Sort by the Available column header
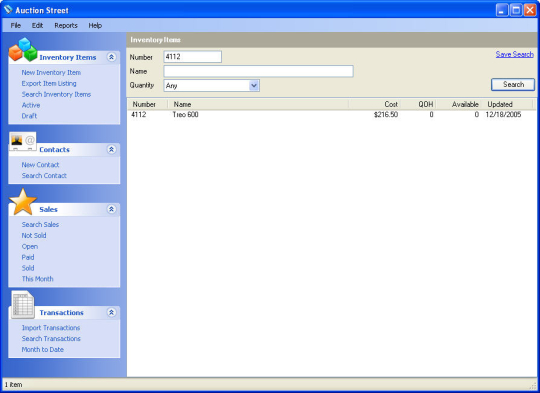Screen dimensions: 540x393 coord(458,104)
